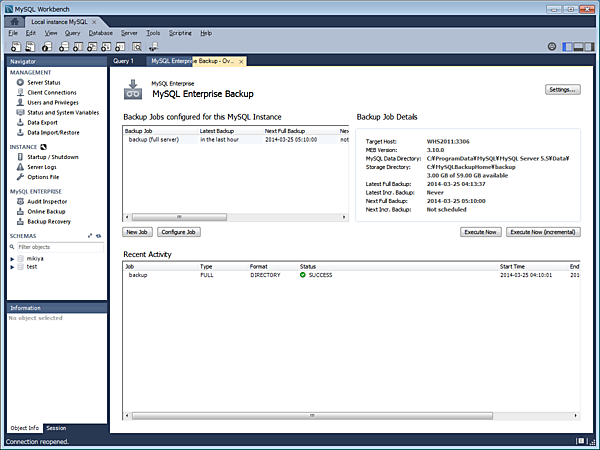The height and width of the screenshot is (450, 600).
Task: Click the Execute Now button
Action: pyautogui.click(x=480, y=231)
